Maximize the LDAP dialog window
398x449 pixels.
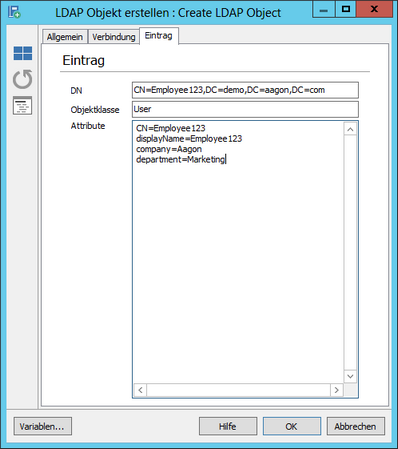tap(346, 10)
